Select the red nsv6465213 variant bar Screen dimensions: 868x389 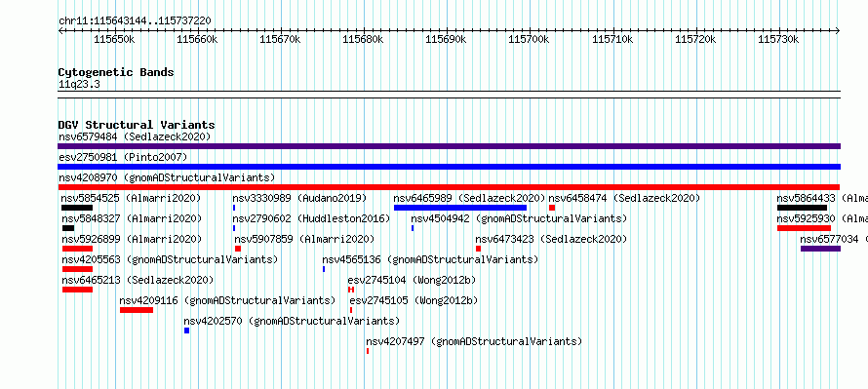click(x=77, y=290)
